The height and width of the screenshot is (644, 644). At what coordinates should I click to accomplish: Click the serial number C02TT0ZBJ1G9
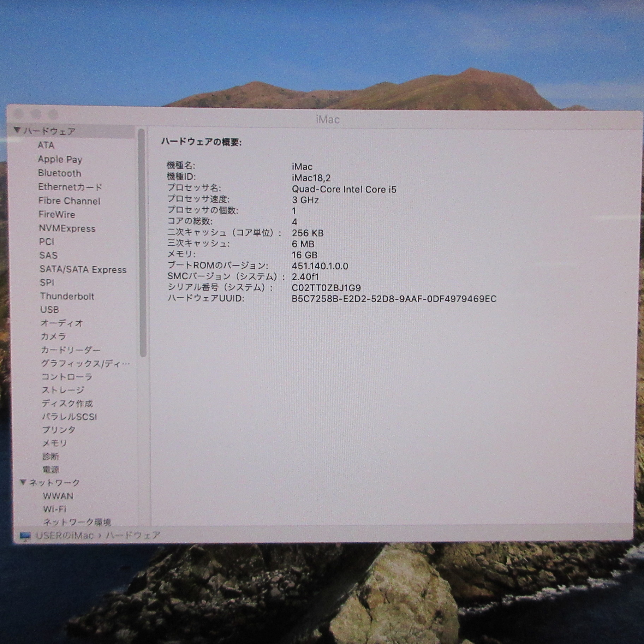[x=326, y=288]
